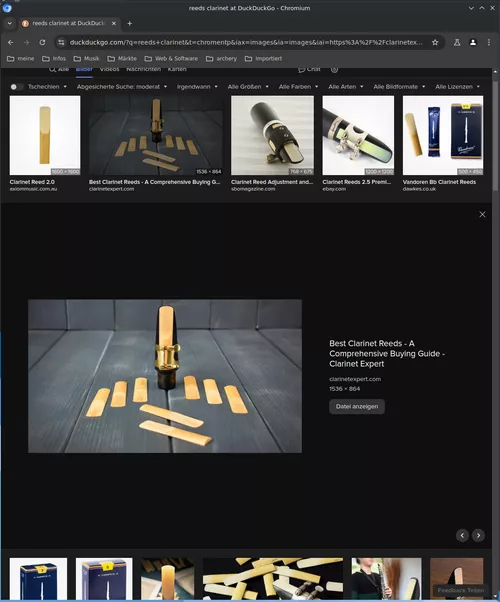Screen dimensions: 500x602
Task: Expand the Tschechien region dropdown
Action: click(47, 87)
